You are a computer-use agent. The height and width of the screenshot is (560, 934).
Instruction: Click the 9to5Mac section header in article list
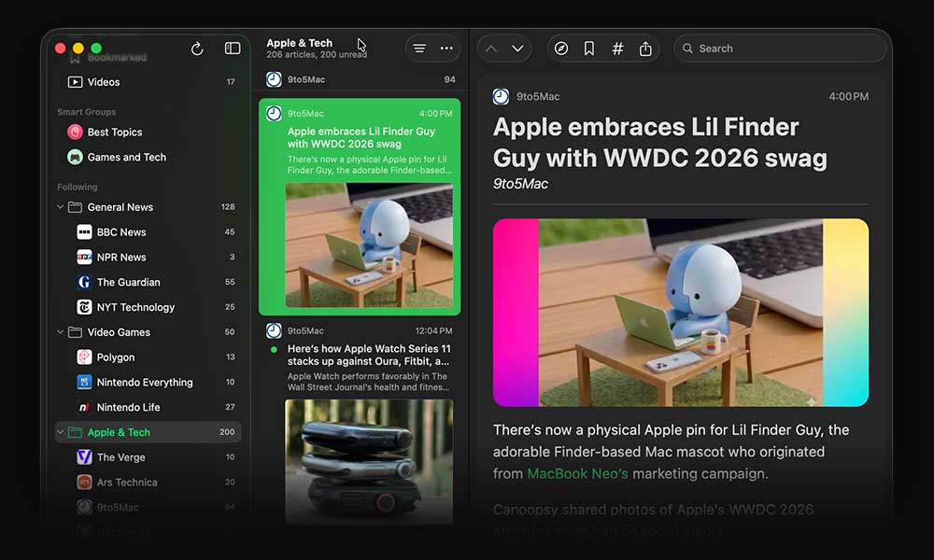point(360,79)
